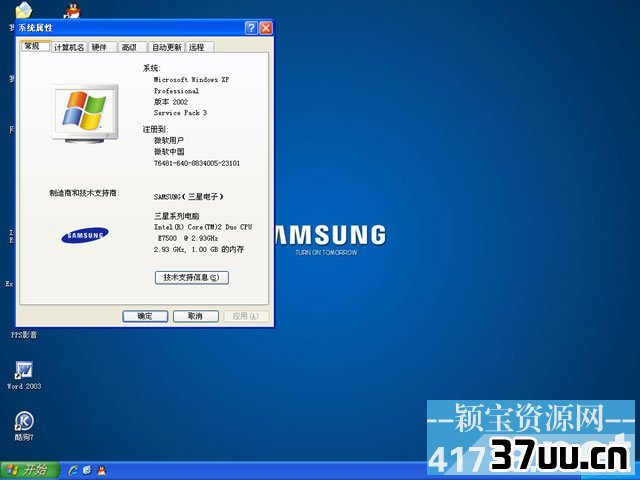Launch Internet Explorer from quick launch

[73, 471]
